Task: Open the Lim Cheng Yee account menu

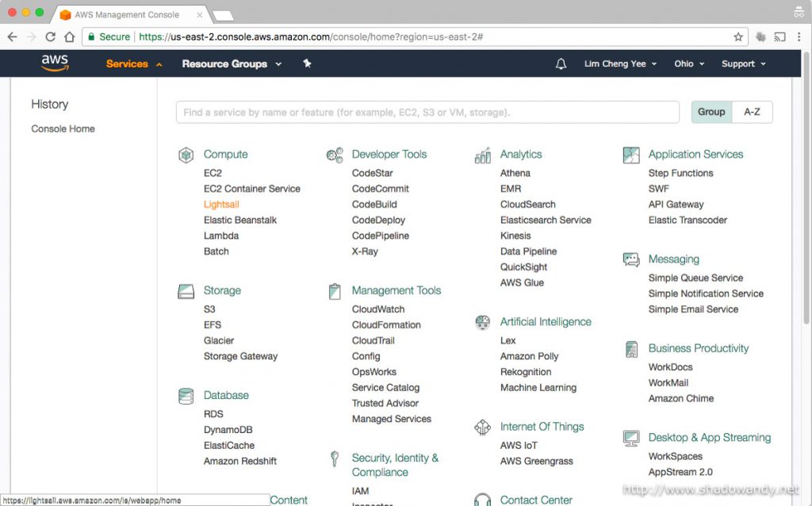Action: pyautogui.click(x=620, y=63)
